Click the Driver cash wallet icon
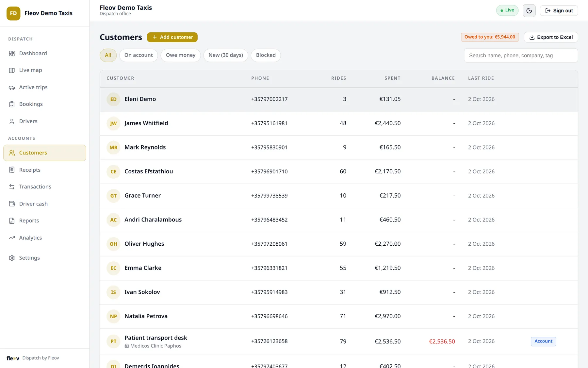 click(12, 204)
